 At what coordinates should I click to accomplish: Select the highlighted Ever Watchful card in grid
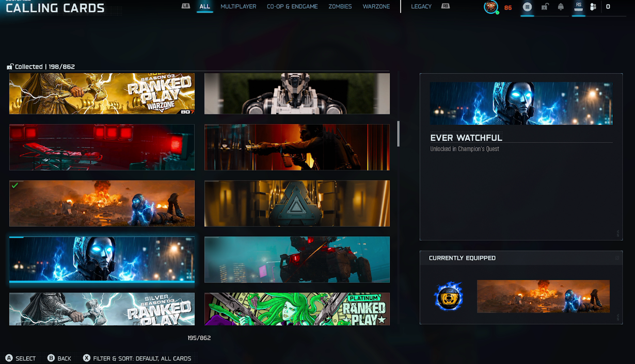coord(102,259)
